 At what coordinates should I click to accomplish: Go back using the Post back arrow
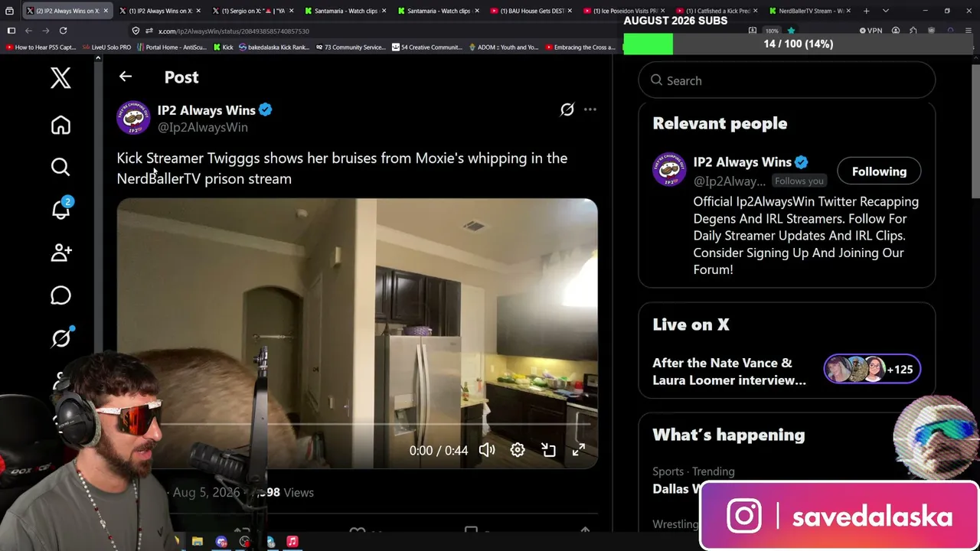click(126, 77)
